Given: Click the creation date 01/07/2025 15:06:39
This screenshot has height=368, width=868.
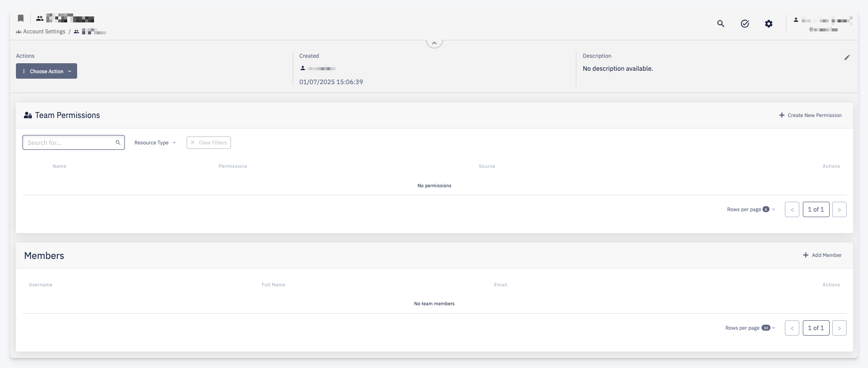Looking at the screenshot, I should [x=331, y=82].
